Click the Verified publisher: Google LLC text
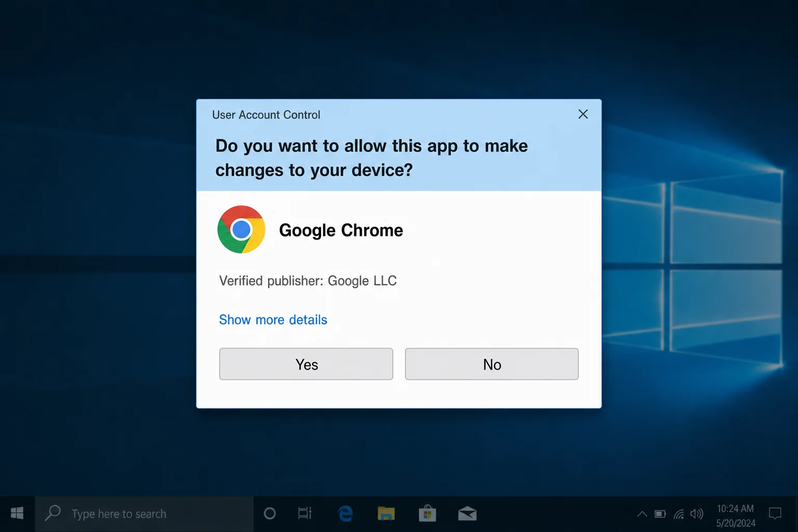Viewport: 798px width, 532px height. 308,281
